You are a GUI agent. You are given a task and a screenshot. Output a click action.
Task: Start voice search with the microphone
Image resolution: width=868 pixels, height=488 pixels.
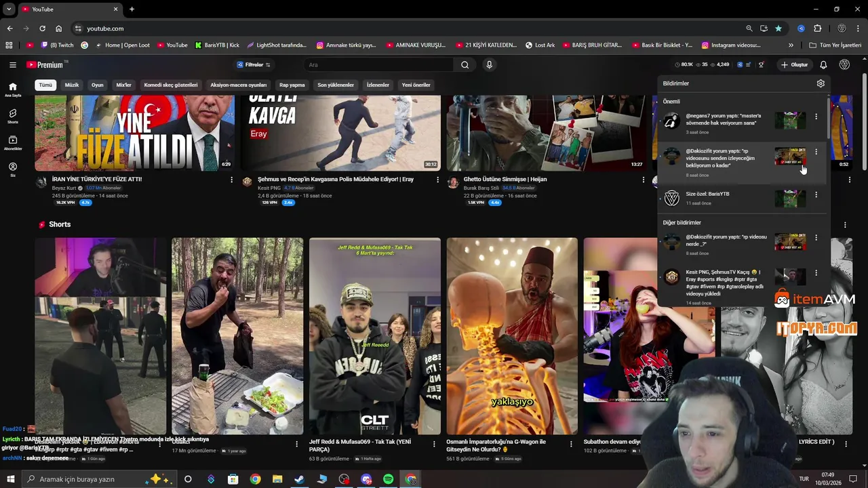(489, 65)
